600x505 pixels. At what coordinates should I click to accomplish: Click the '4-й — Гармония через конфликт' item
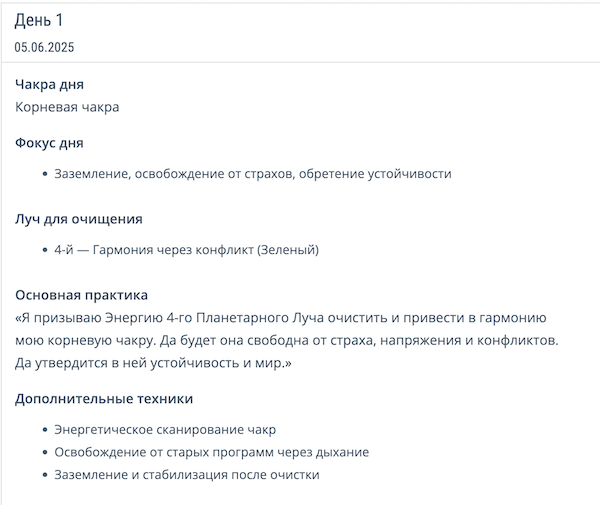pyautogui.click(x=186, y=250)
